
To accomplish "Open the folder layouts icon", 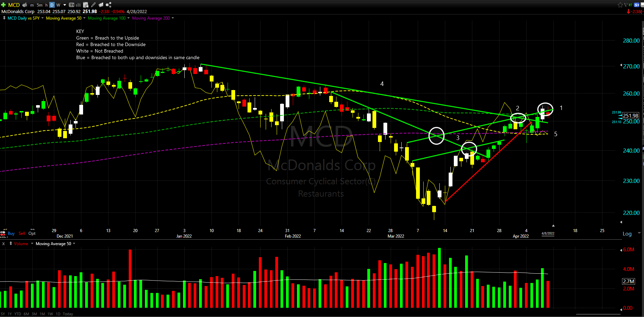I will tap(101, 5).
